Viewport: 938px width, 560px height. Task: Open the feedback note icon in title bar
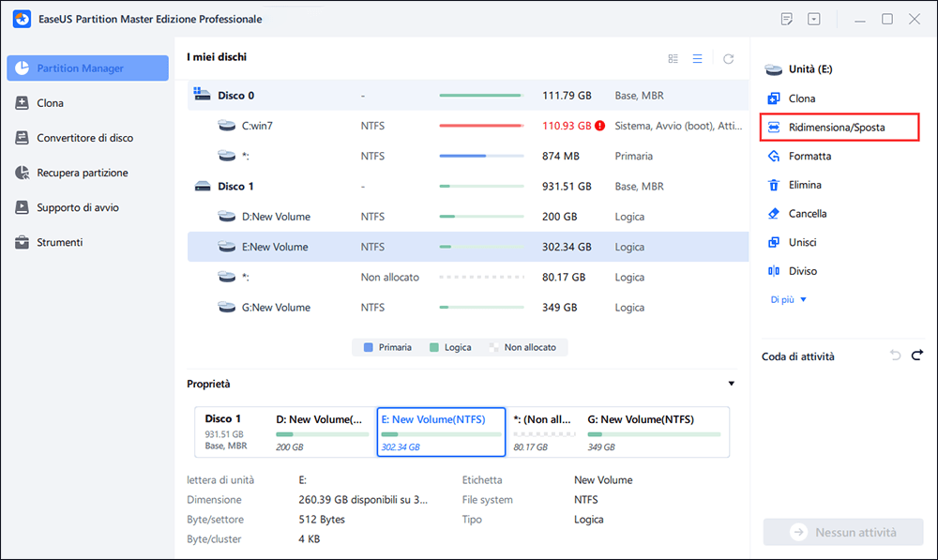click(787, 19)
